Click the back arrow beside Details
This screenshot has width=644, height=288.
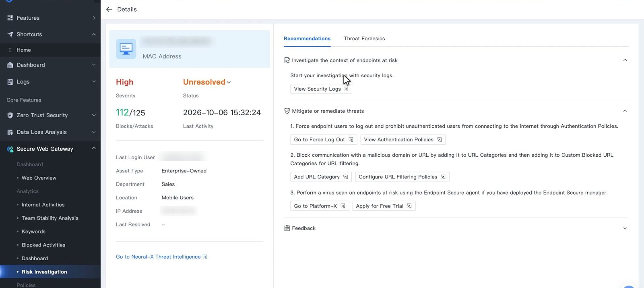[x=109, y=9]
